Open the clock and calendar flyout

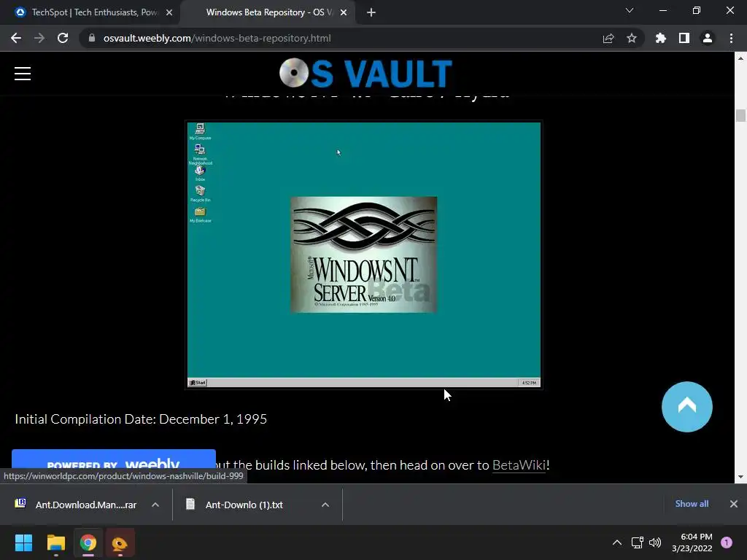[692, 542]
